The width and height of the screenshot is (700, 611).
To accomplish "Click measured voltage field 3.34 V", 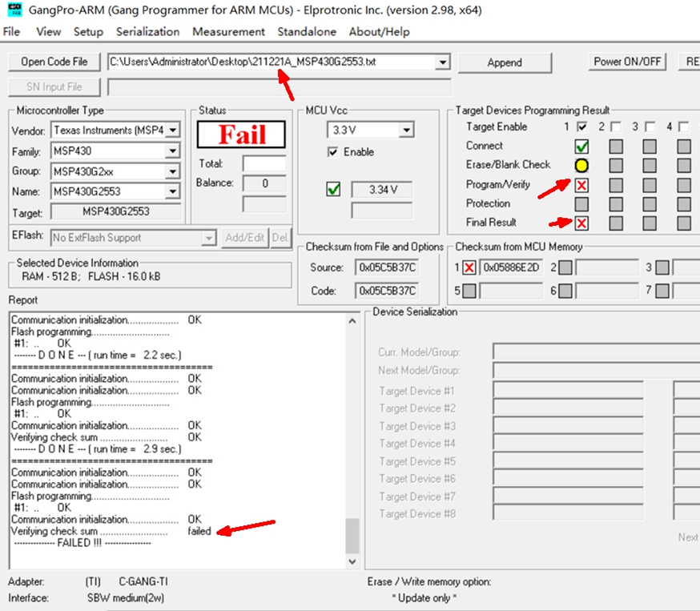I will click(x=382, y=190).
